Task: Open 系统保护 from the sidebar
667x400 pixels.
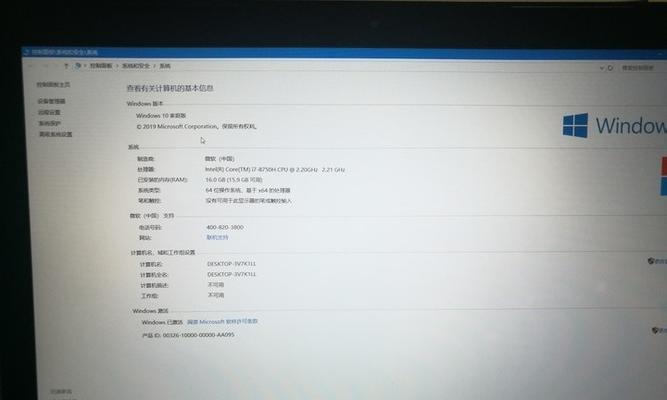Action: tap(50, 123)
